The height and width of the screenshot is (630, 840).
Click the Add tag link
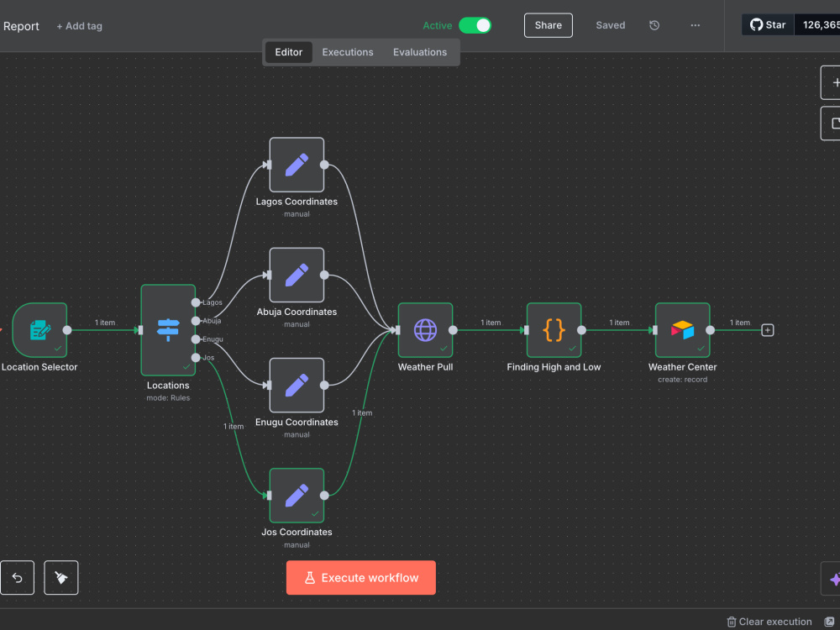coord(79,26)
